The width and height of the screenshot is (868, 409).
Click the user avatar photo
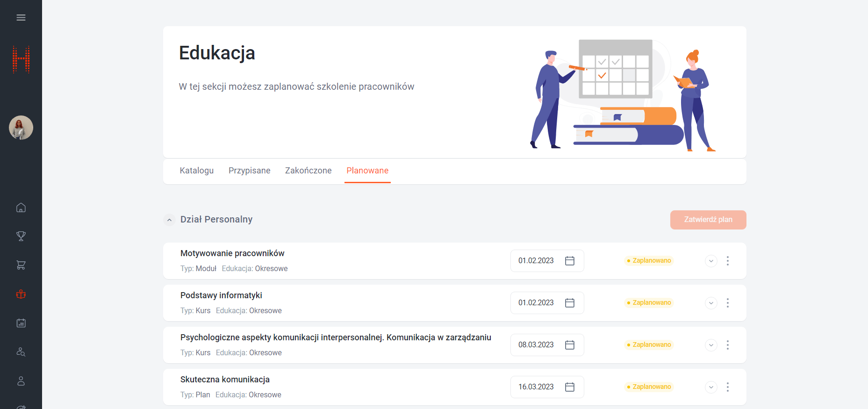tap(21, 128)
